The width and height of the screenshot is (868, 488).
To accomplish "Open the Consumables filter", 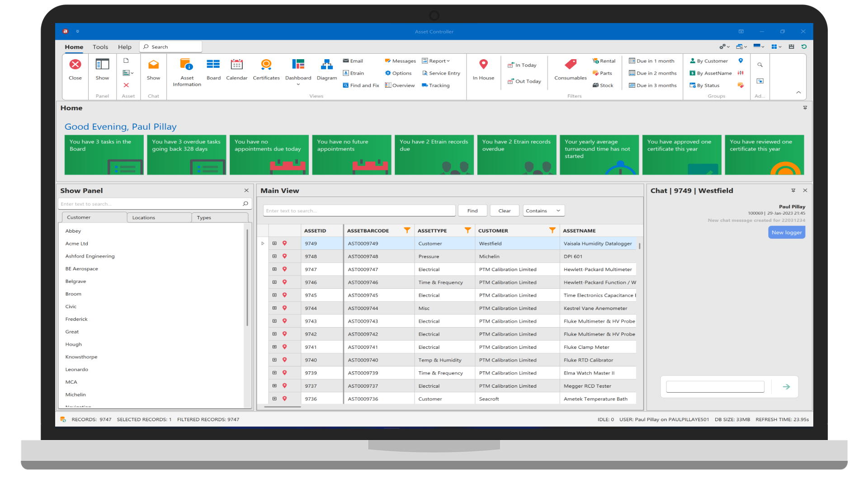I will click(x=570, y=70).
